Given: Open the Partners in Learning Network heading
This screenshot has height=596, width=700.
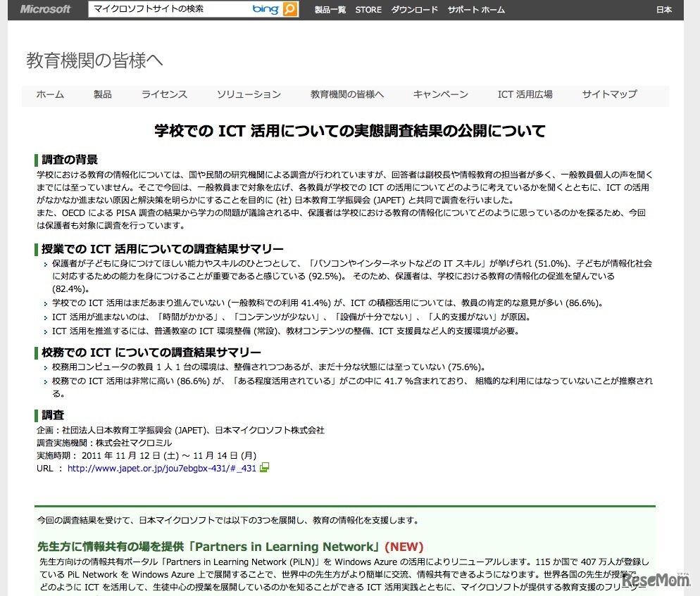Looking at the screenshot, I should tap(209, 547).
